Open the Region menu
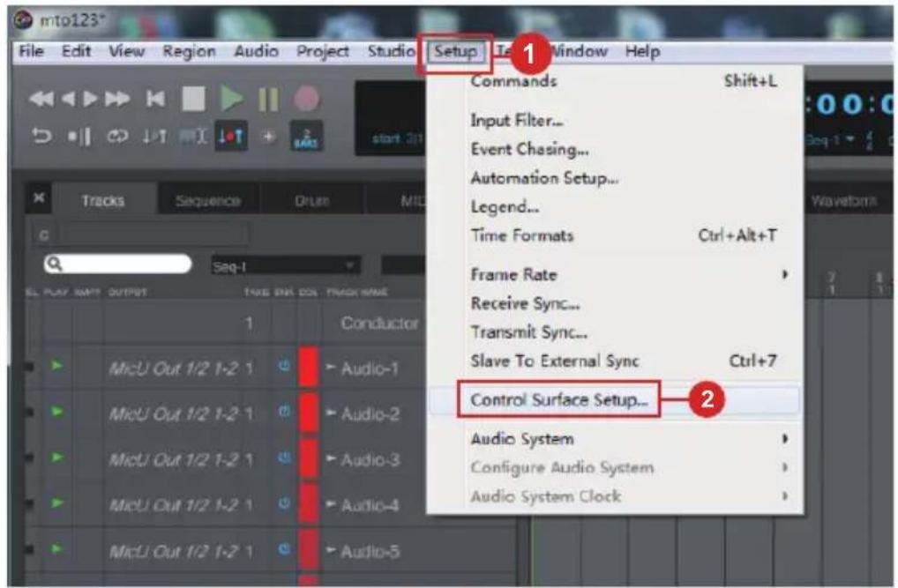The width and height of the screenshot is (898, 588). 189,51
